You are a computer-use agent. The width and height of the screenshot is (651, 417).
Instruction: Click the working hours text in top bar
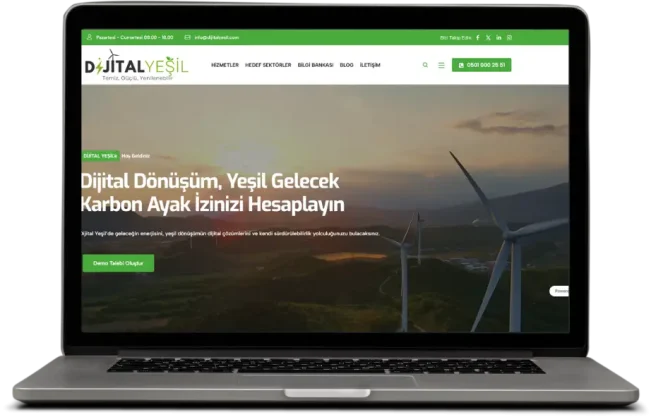(x=125, y=37)
